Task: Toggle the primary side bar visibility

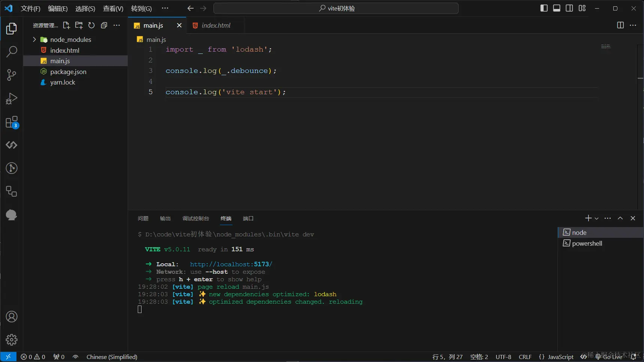Action: 544,8
